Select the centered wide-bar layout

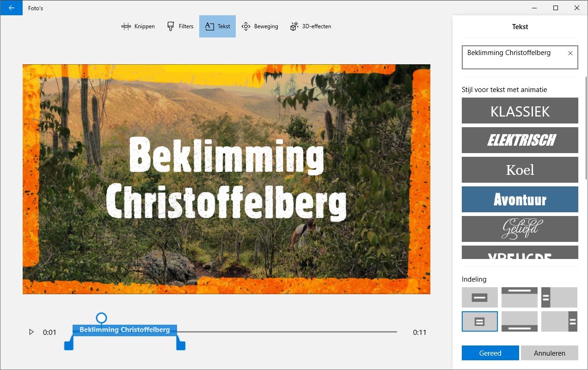(480, 297)
